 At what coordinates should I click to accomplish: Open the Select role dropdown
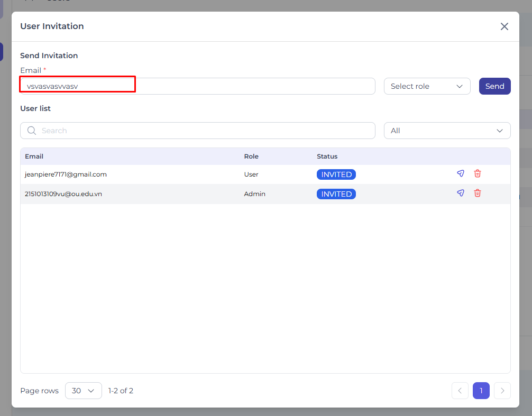pos(427,86)
